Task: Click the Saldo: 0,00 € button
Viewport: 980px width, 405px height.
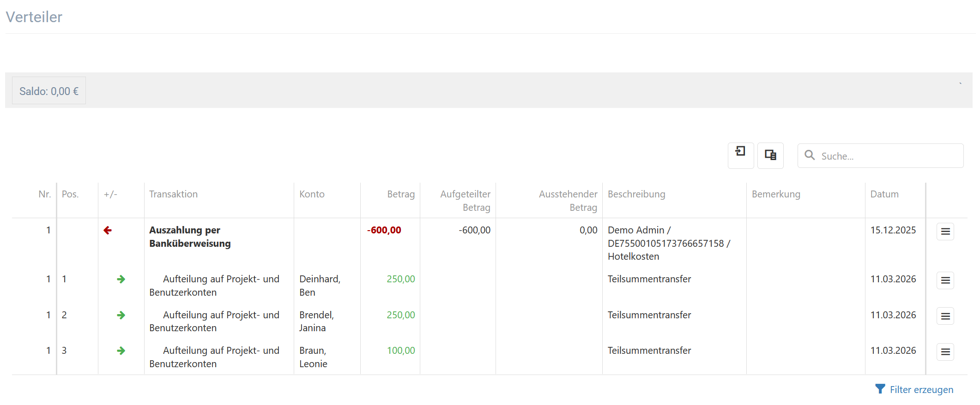Action: [49, 91]
